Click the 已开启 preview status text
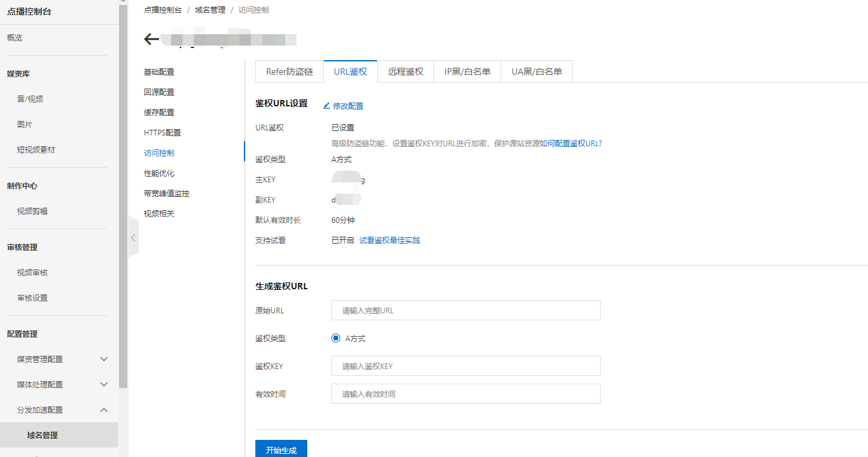This screenshot has height=457, width=868. click(x=343, y=241)
